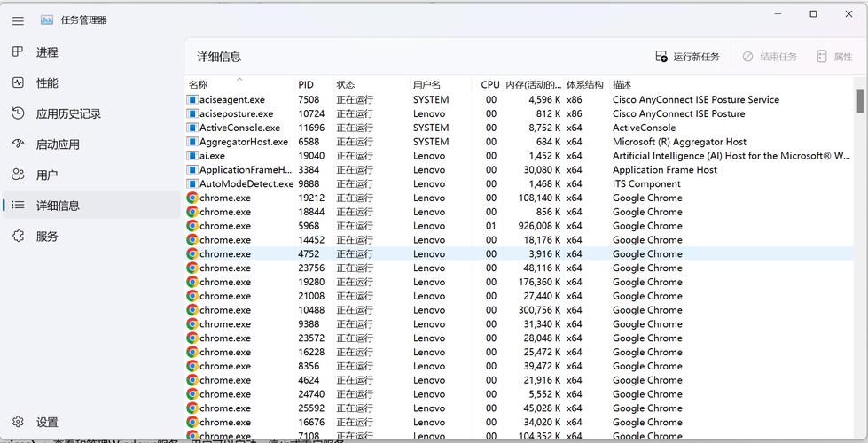
Task: Switch to the 性能 (Performance) page
Action: [x=90, y=83]
